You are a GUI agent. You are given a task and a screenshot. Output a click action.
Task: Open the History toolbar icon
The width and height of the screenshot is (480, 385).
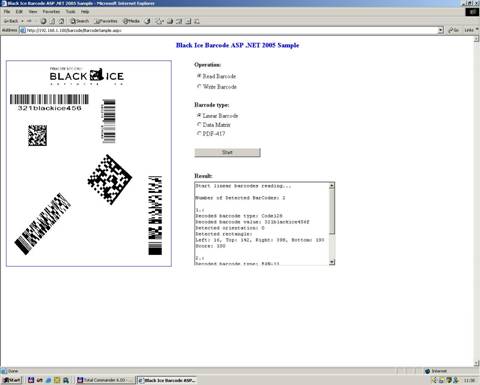click(x=147, y=21)
